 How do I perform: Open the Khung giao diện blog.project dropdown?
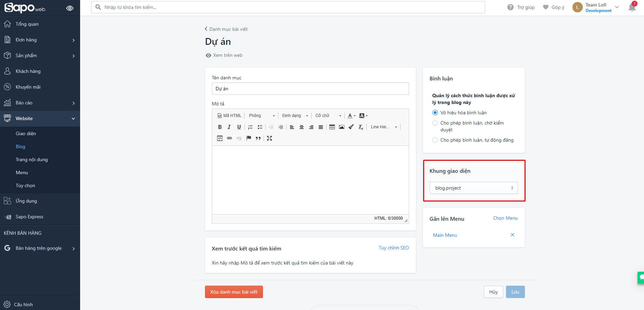473,188
